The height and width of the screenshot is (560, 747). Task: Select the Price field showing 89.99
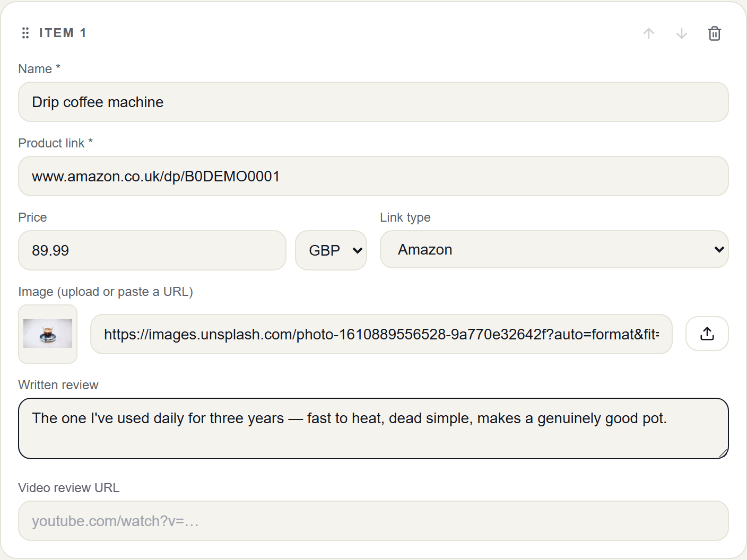[x=152, y=250]
